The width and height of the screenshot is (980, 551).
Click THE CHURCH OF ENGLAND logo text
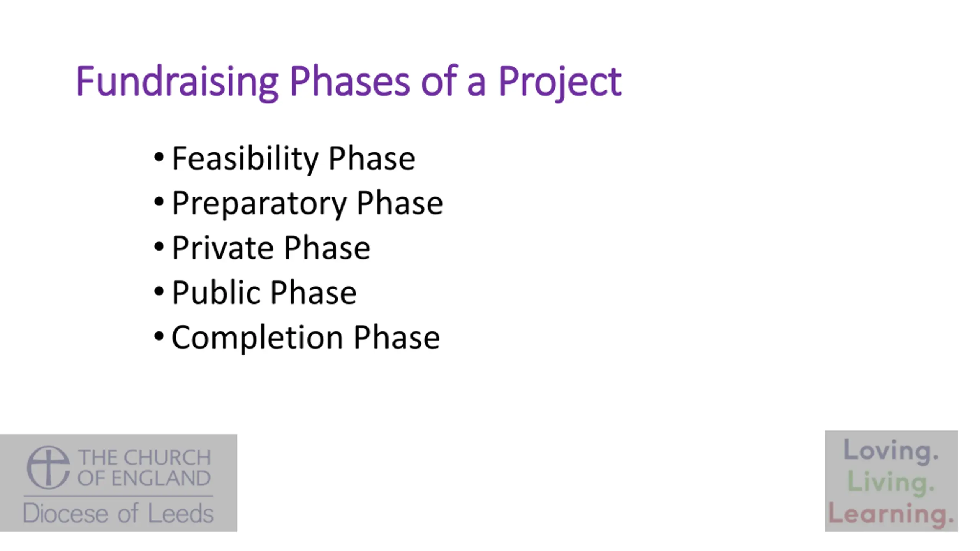point(144,468)
